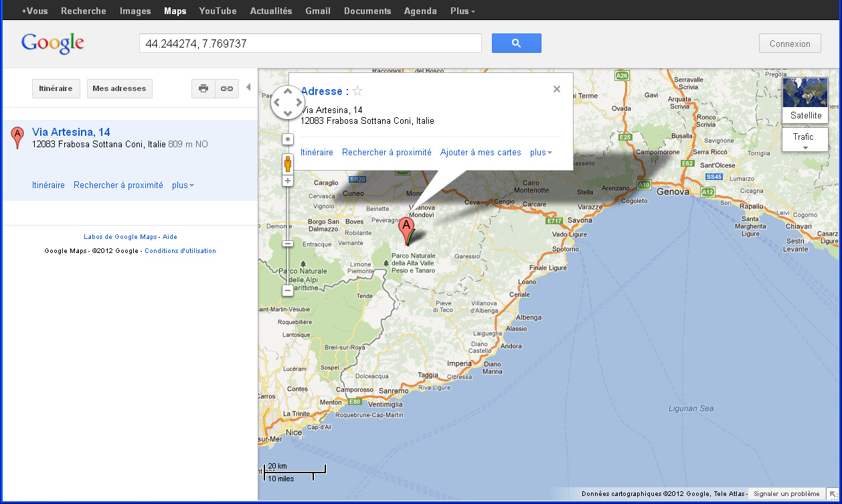
Task: Open Conditions d'utilisation link
Action: [180, 251]
